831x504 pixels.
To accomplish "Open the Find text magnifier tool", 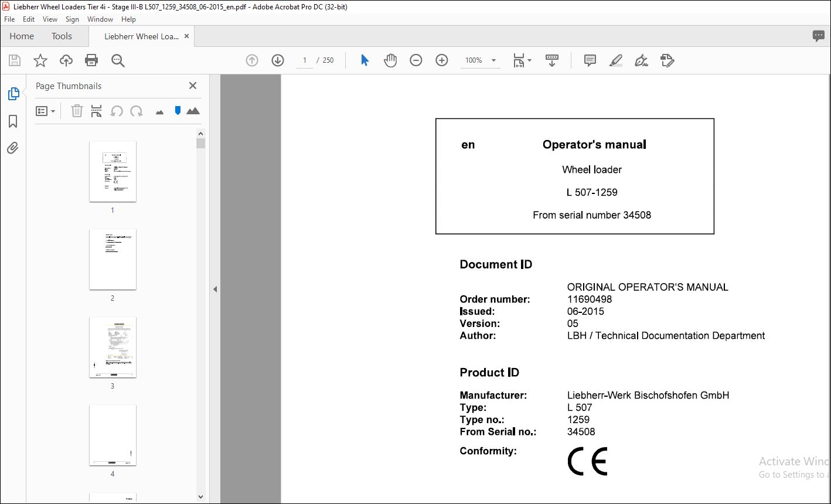I will (x=118, y=60).
